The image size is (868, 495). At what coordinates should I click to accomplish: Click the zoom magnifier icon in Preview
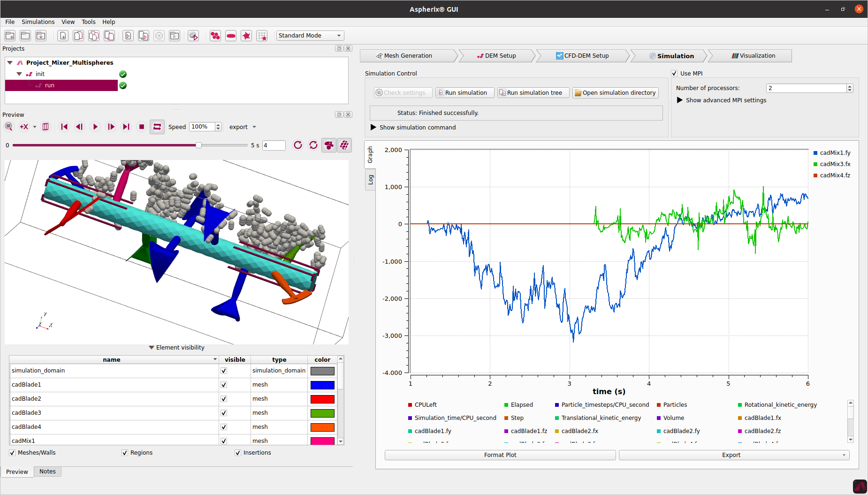tap(8, 127)
